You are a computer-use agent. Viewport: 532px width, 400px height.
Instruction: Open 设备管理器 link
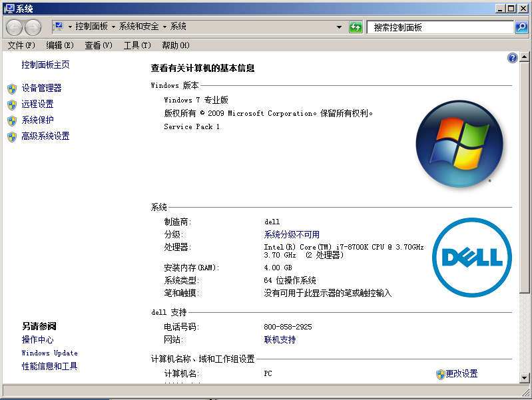41,89
